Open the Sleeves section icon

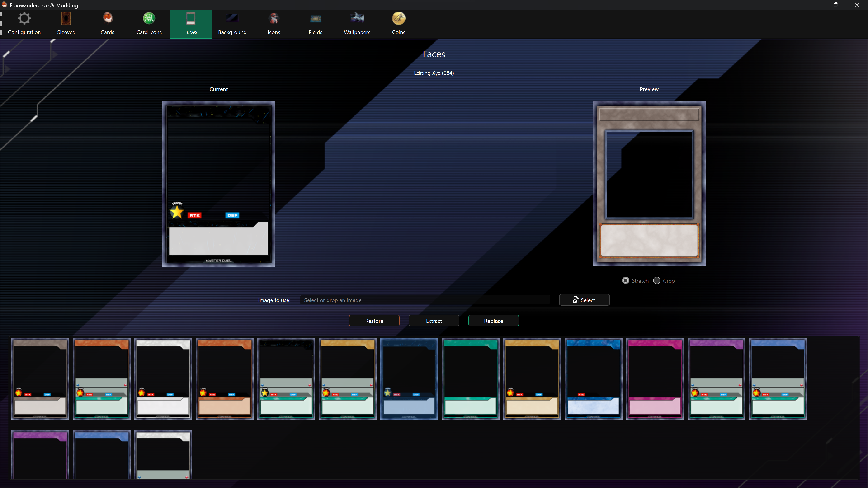click(66, 19)
